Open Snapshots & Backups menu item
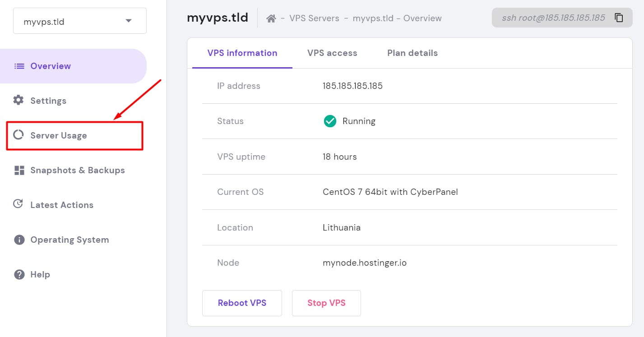Screen dimensions: 644x337 [77, 170]
